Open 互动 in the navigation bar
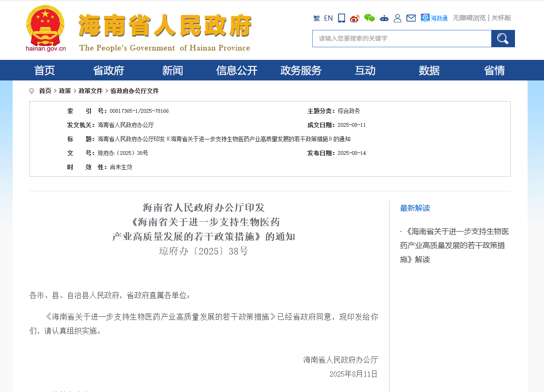This screenshot has height=392, width=544. pyautogui.click(x=365, y=70)
